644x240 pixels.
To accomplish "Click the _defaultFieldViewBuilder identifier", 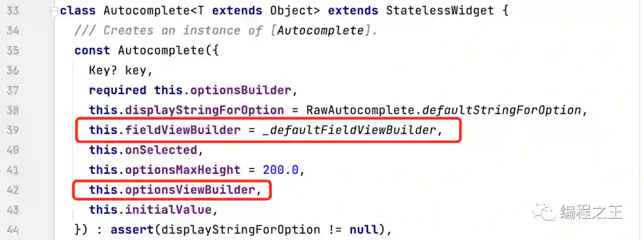I will [349, 130].
